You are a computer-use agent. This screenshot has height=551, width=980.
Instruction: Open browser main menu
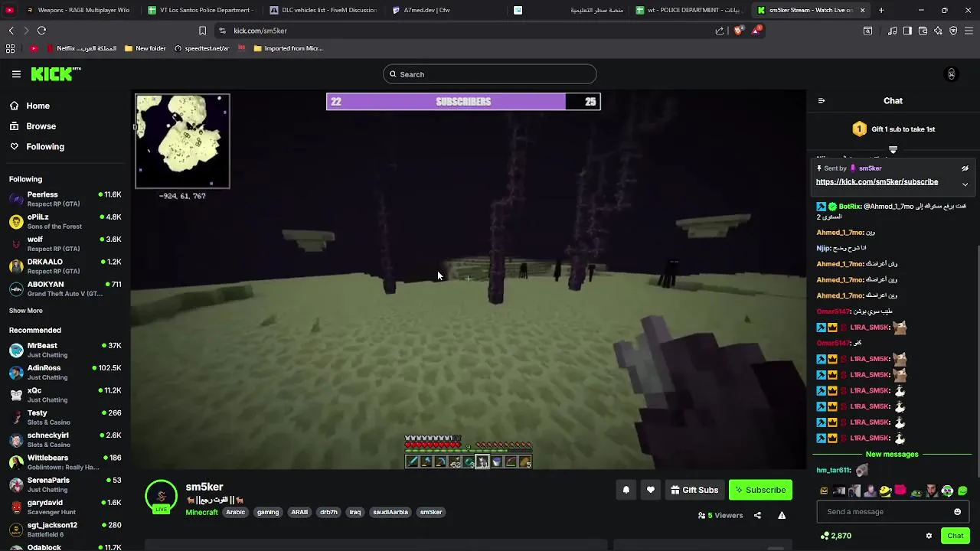pos(969,31)
